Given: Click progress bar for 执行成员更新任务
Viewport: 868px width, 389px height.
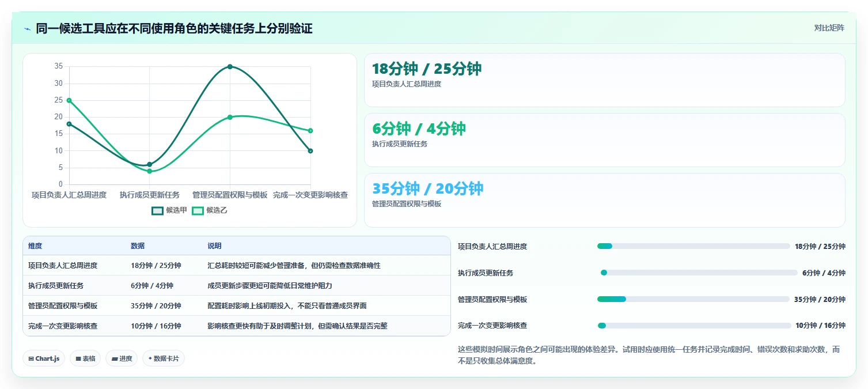Looking at the screenshot, I should [x=699, y=273].
